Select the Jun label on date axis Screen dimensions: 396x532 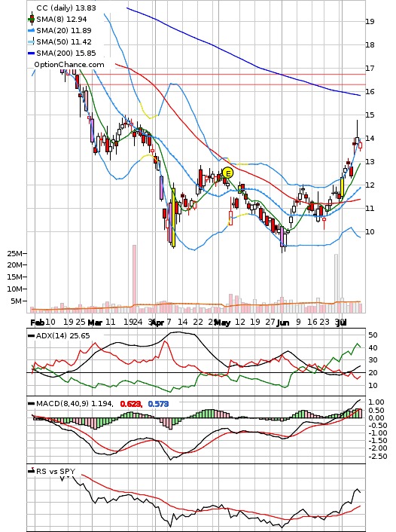283,323
